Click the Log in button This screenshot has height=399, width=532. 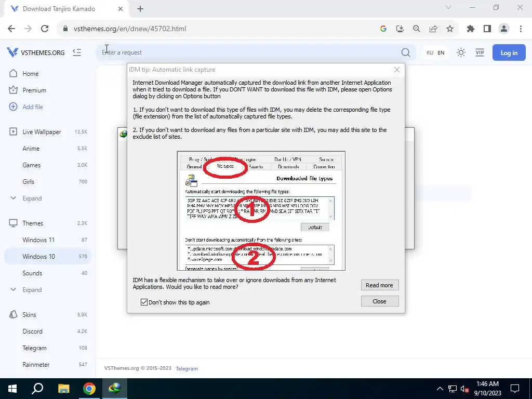point(509,52)
